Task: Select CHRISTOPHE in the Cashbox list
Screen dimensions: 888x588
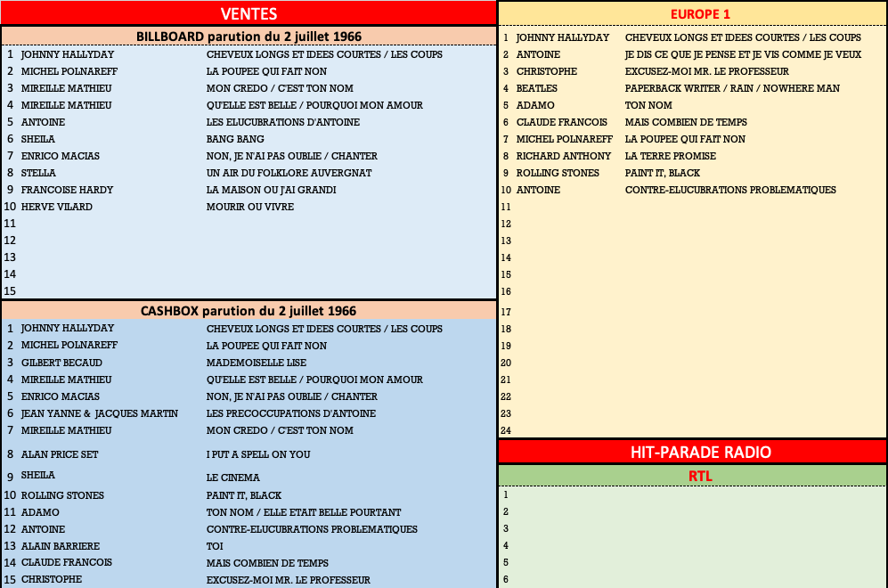Action: [x=52, y=580]
